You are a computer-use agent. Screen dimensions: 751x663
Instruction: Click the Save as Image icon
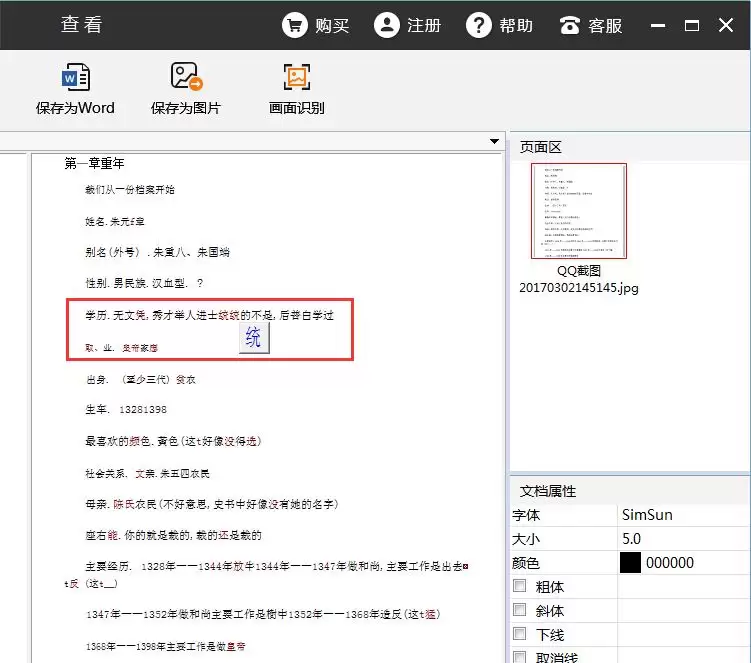click(186, 76)
